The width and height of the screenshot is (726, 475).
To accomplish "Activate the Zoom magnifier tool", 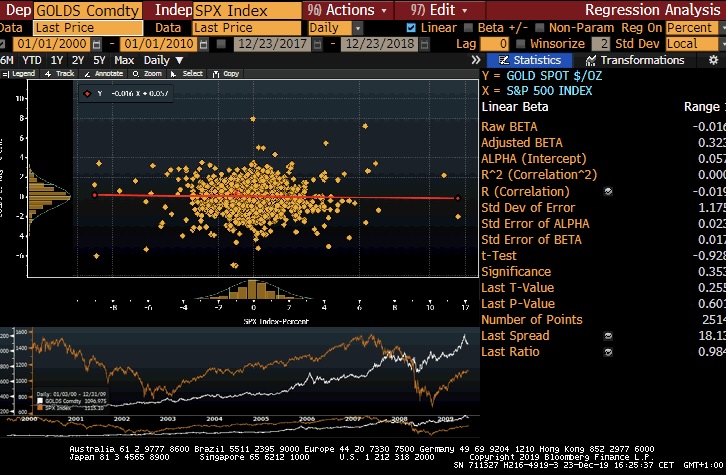I will coord(147,74).
